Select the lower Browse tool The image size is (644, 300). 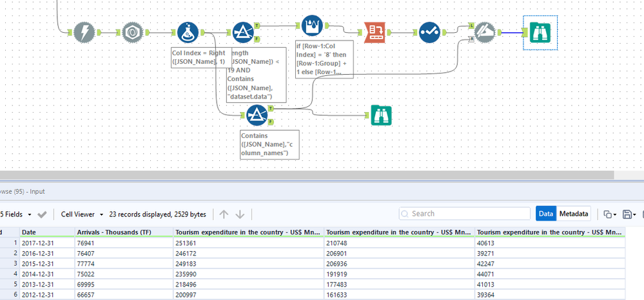[x=381, y=115]
